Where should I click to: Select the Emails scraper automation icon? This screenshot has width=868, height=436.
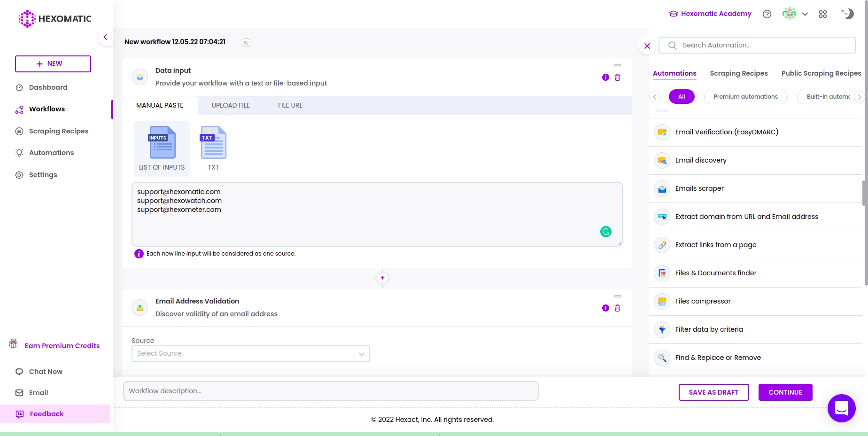[x=662, y=188]
